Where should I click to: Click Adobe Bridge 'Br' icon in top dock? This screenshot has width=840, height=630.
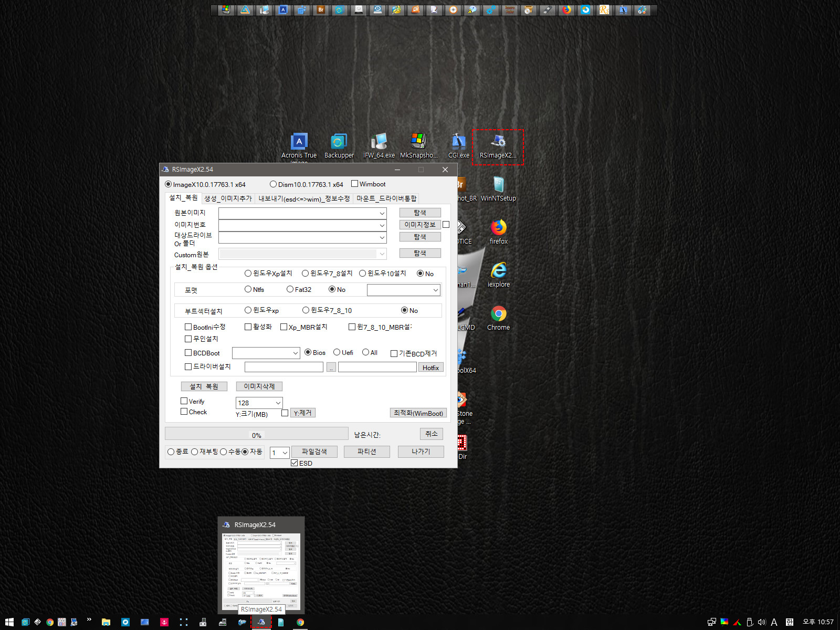pyautogui.click(x=321, y=10)
